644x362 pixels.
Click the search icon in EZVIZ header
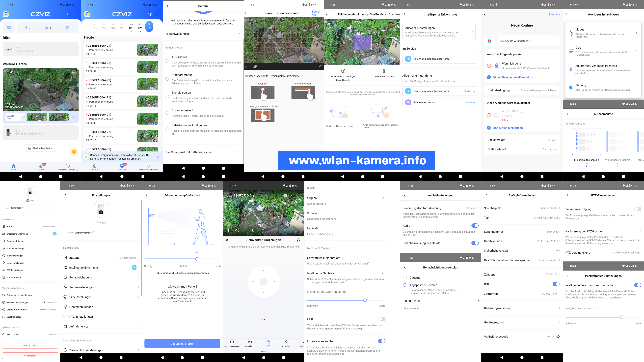tap(69, 14)
